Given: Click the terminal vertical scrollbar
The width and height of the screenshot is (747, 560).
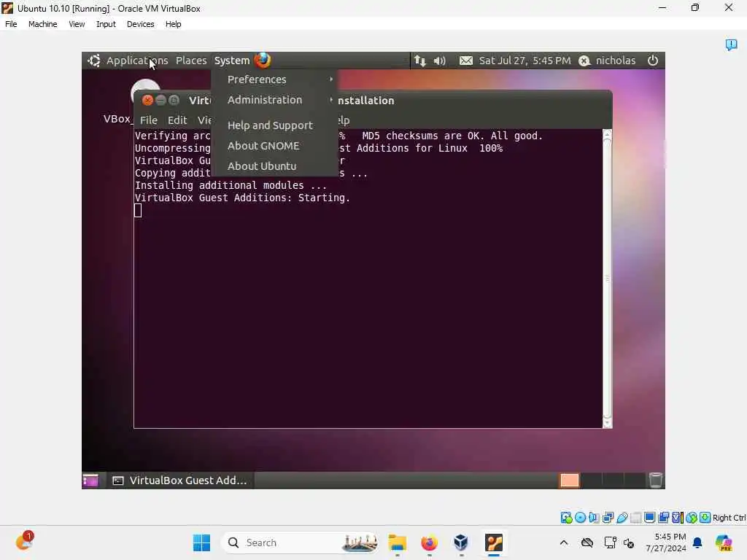Looking at the screenshot, I should click(x=607, y=279).
